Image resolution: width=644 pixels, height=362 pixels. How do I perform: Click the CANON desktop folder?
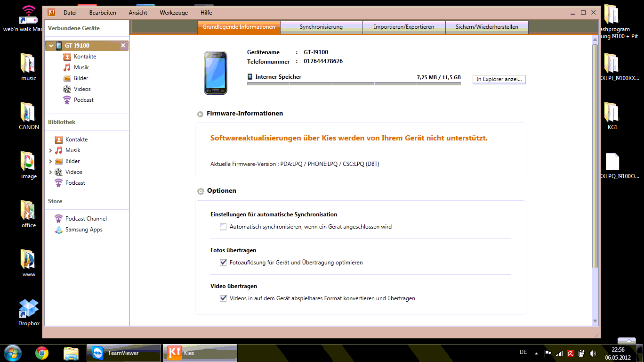click(x=29, y=116)
